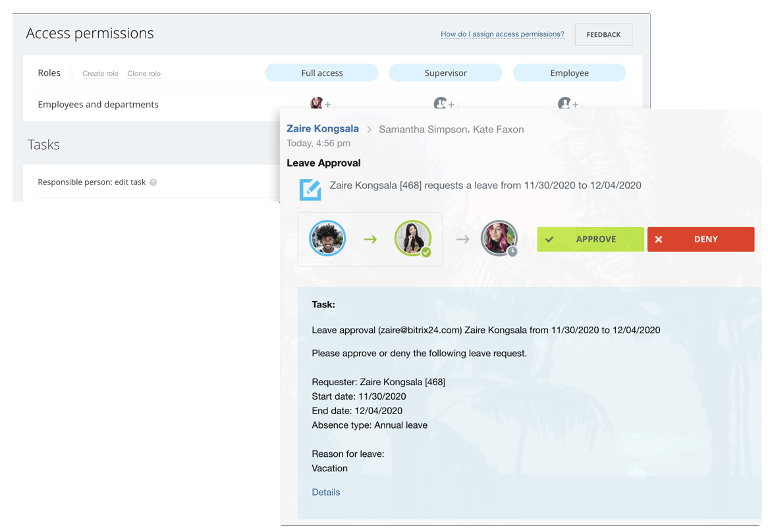Click the Leave Approval workflow document icon
The image size is (768, 532).
310,189
